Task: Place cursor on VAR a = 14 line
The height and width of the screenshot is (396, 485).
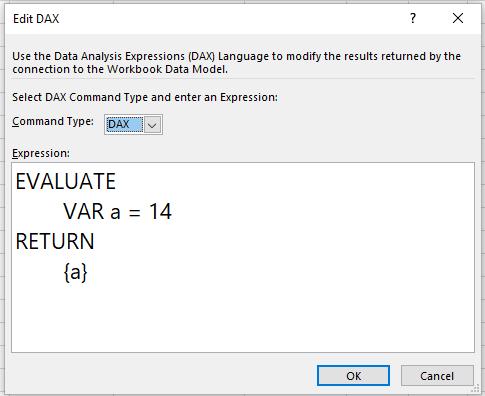Action: 117,211
